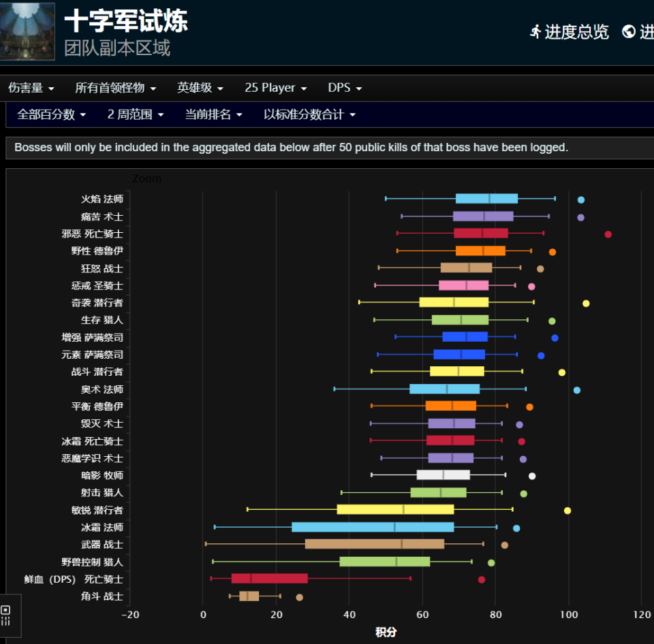Screen dimensions: 654x644
Task: Click the 敏锐 潜行者 yellow box plot bar
Action: (x=395, y=509)
